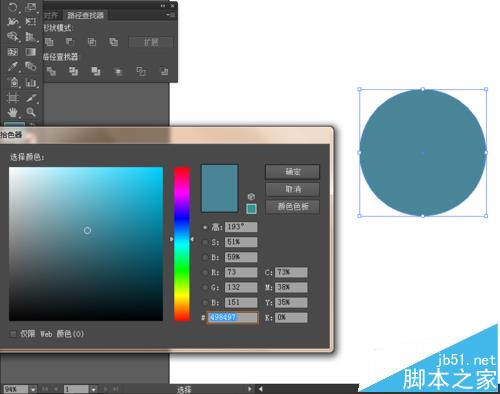Click the Trim pathfinder icon

click(73, 71)
